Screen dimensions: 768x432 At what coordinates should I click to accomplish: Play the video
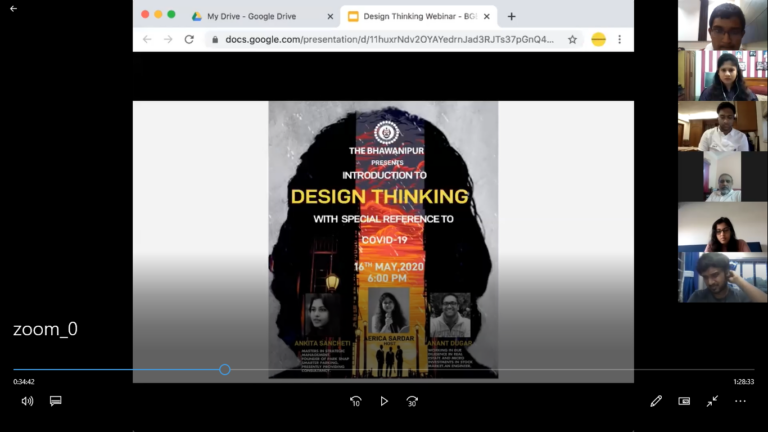(x=384, y=401)
